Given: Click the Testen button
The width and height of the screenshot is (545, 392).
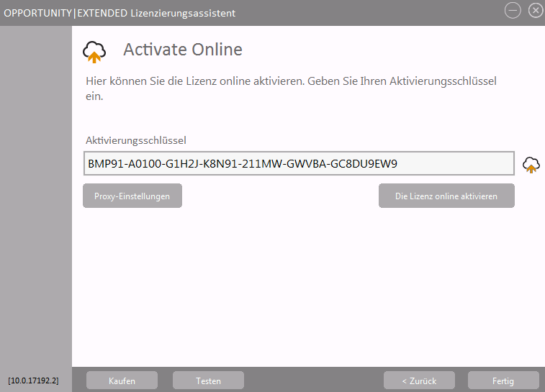Looking at the screenshot, I should click(x=209, y=380).
